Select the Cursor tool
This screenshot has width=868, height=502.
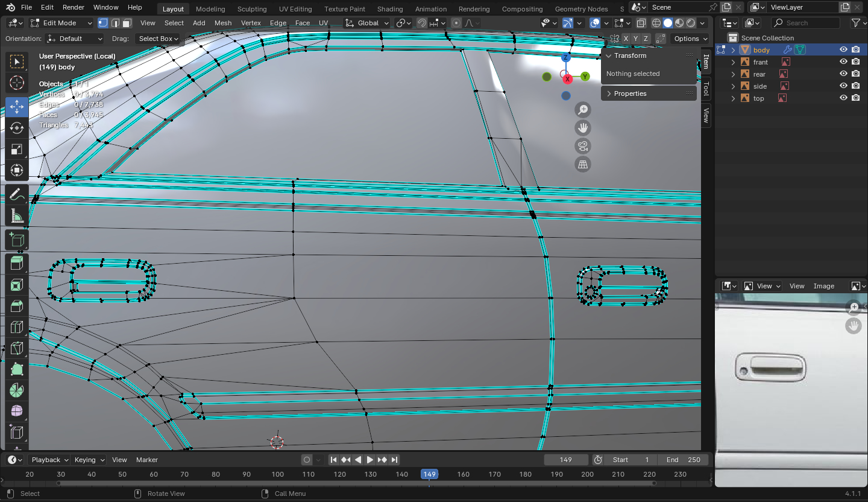[17, 83]
